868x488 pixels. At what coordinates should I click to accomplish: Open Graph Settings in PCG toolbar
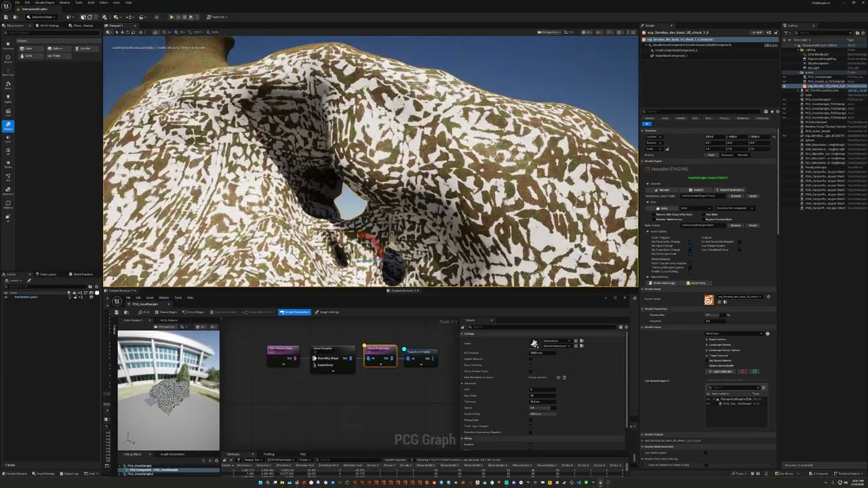coord(327,312)
